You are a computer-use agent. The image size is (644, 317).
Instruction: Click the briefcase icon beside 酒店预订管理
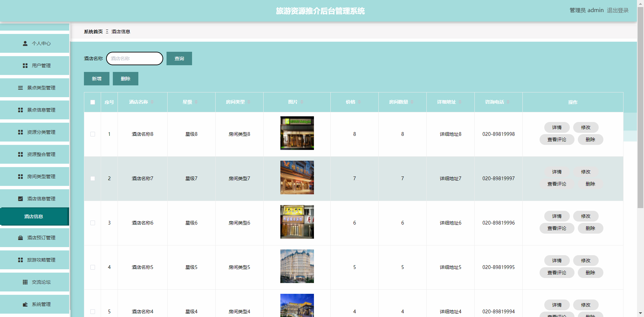tap(20, 238)
